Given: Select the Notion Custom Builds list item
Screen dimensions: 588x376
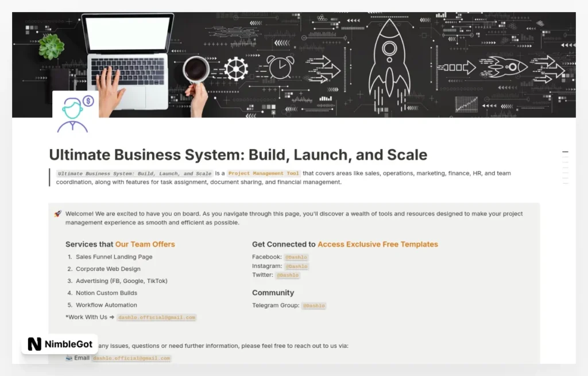Looking at the screenshot, I should [x=107, y=293].
